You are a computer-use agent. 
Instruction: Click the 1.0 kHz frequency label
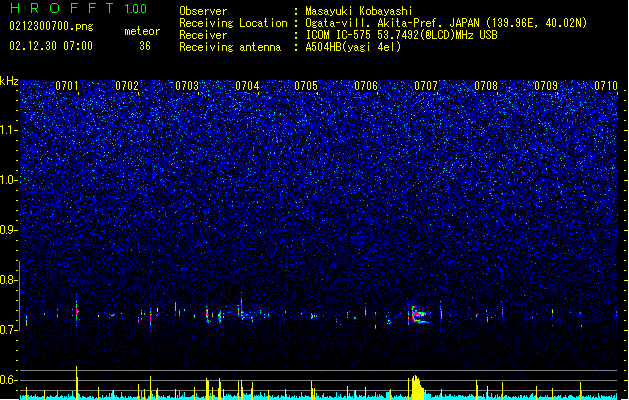point(8,180)
